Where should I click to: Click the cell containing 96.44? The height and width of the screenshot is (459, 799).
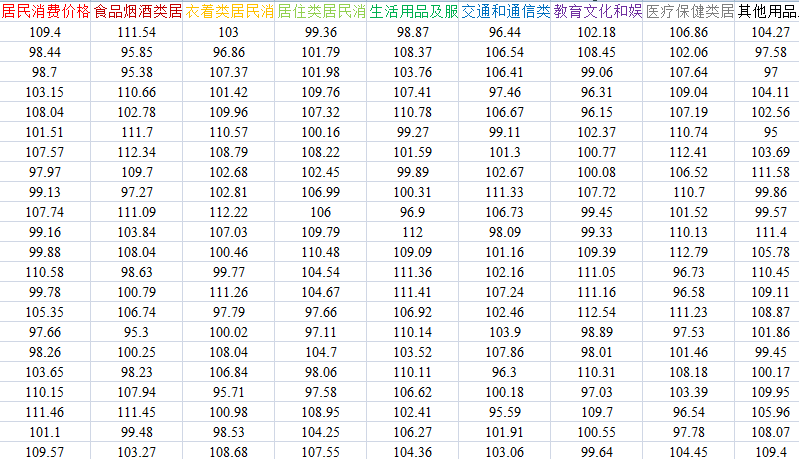[504, 32]
